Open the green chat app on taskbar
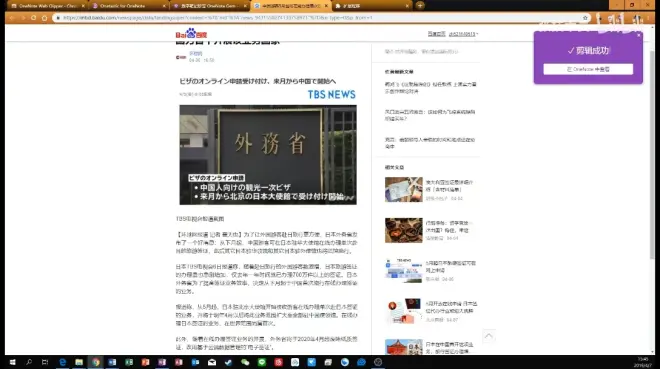 pyautogui.click(x=262, y=362)
